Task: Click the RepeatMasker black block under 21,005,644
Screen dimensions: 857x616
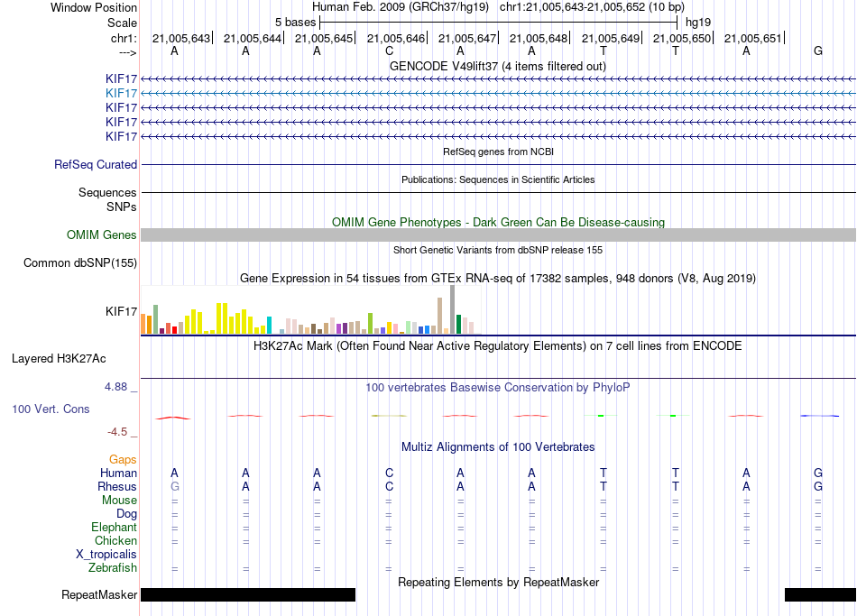Action: [248, 594]
